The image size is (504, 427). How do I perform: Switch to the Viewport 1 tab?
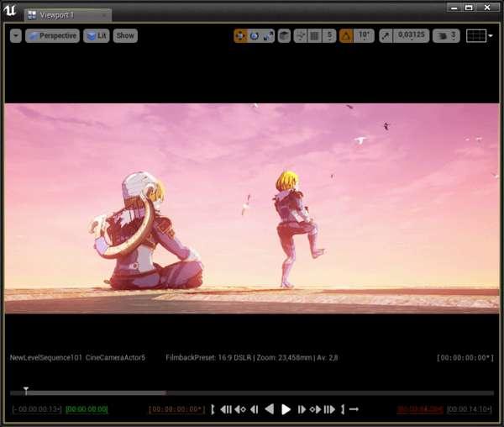[68, 15]
